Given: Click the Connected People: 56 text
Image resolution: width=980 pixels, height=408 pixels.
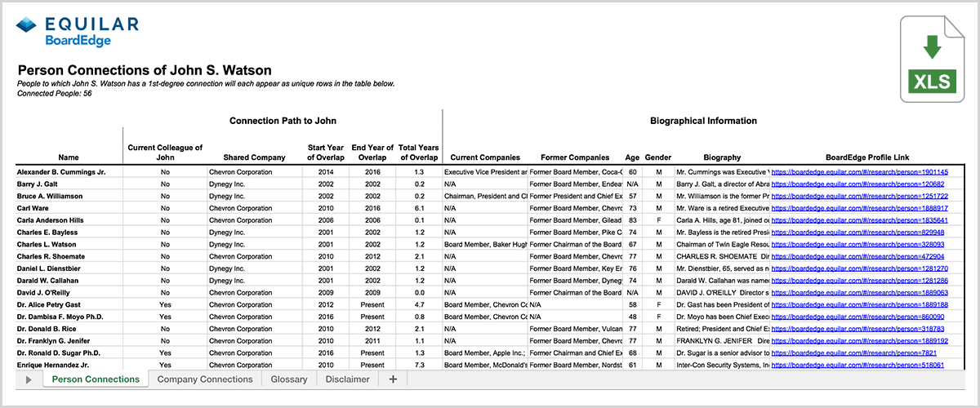Looking at the screenshot, I should pos(54,93).
